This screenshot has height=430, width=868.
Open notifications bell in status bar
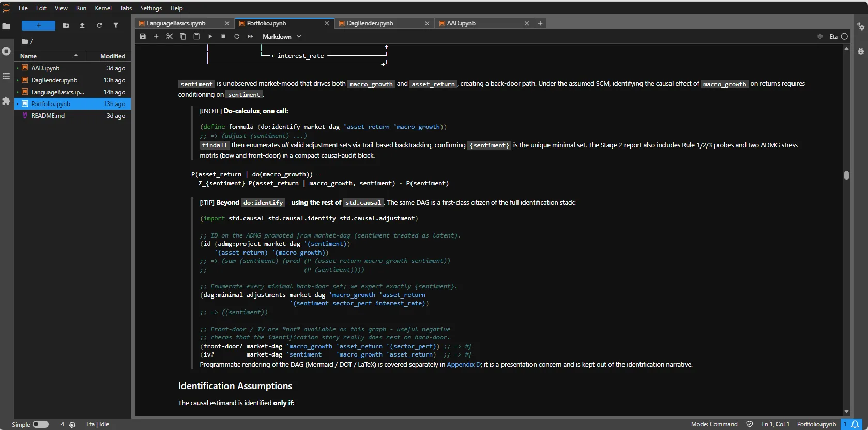pos(855,424)
